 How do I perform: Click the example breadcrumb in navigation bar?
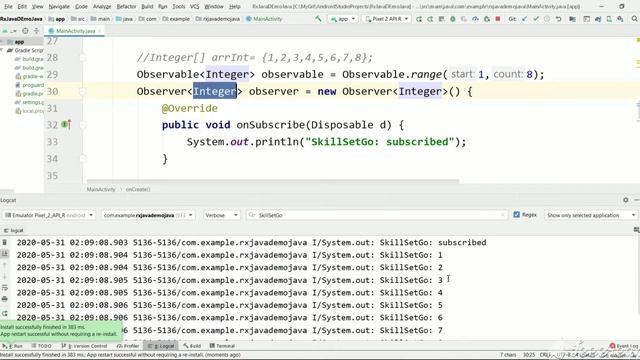click(x=176, y=19)
